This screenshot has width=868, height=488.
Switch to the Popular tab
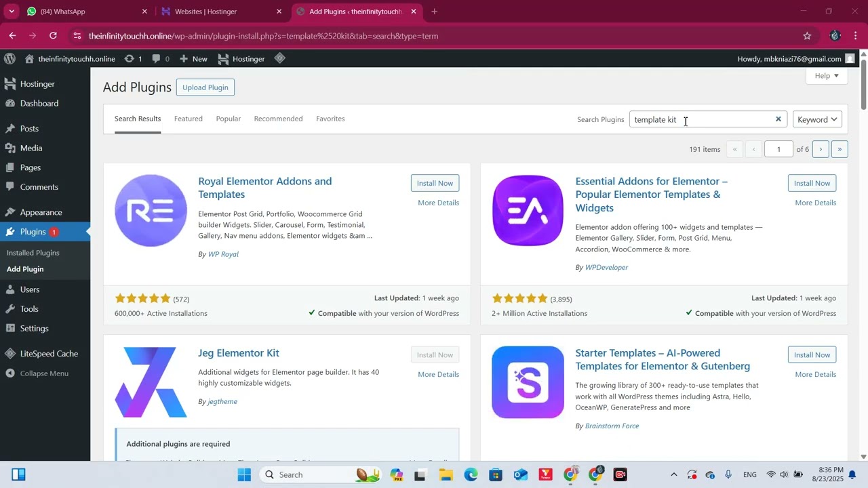pyautogui.click(x=229, y=119)
